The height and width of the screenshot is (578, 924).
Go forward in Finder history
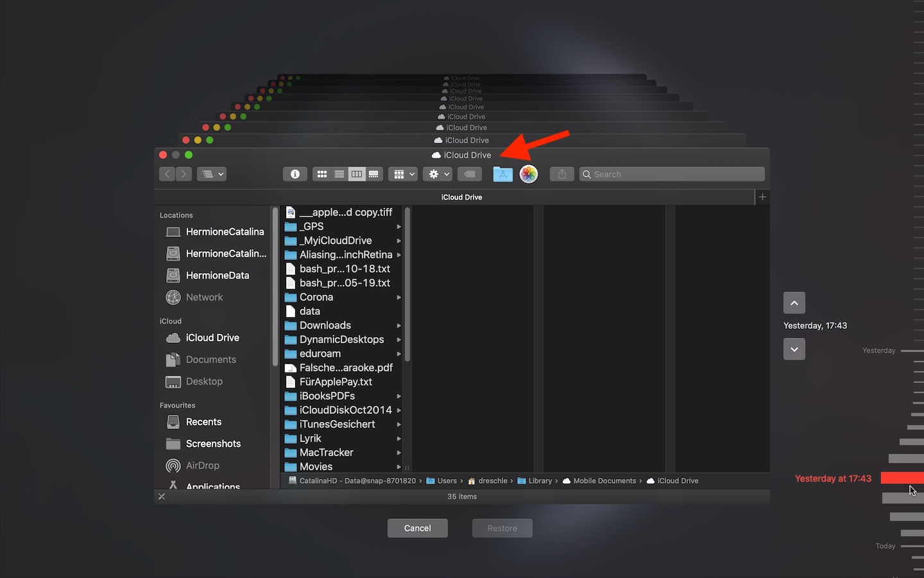(x=184, y=174)
